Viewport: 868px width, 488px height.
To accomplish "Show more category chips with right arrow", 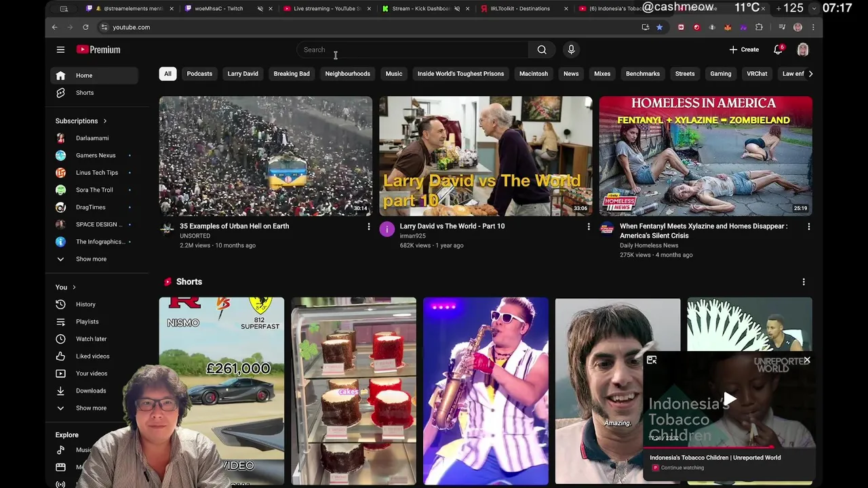I will pyautogui.click(x=810, y=74).
